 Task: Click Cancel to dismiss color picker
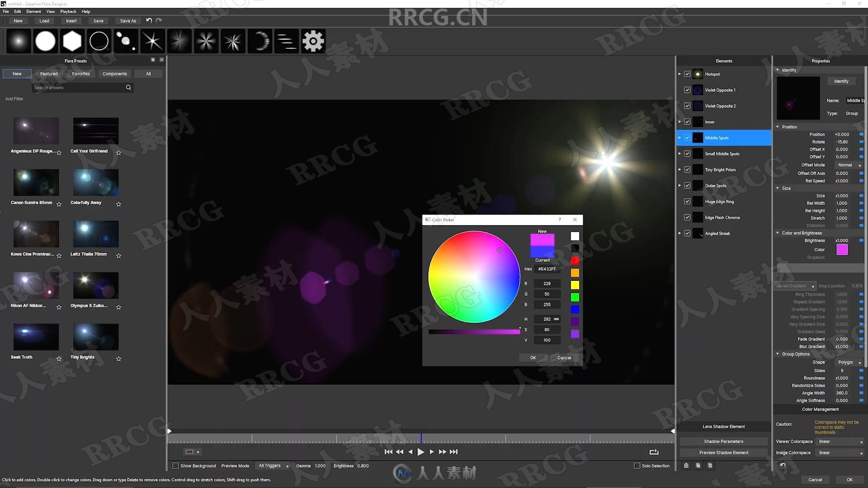[x=564, y=357]
